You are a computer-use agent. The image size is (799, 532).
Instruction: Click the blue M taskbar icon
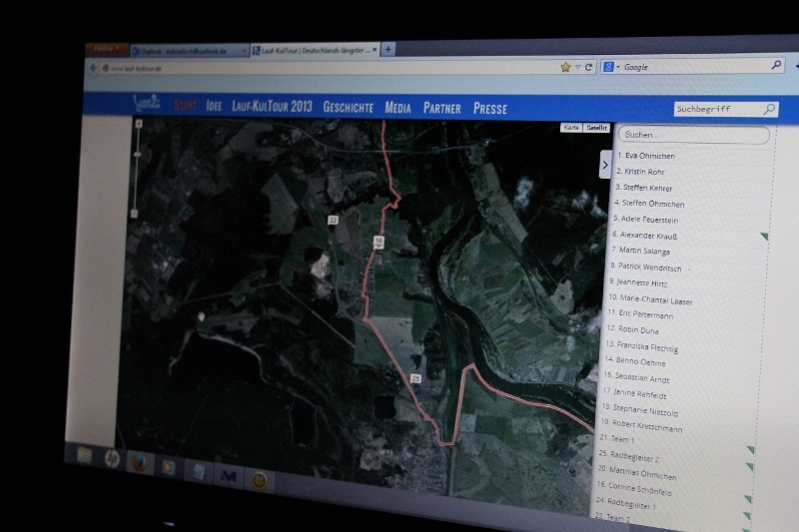pos(228,476)
